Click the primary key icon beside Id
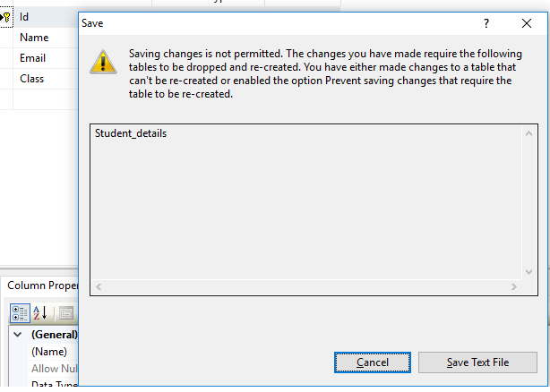The width and height of the screenshot is (550, 392). tap(6, 17)
